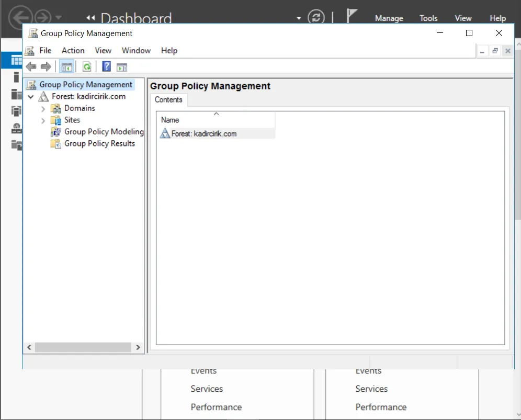The width and height of the screenshot is (521, 420).
Task: Click the Group Policy Modeling icon
Action: click(56, 132)
